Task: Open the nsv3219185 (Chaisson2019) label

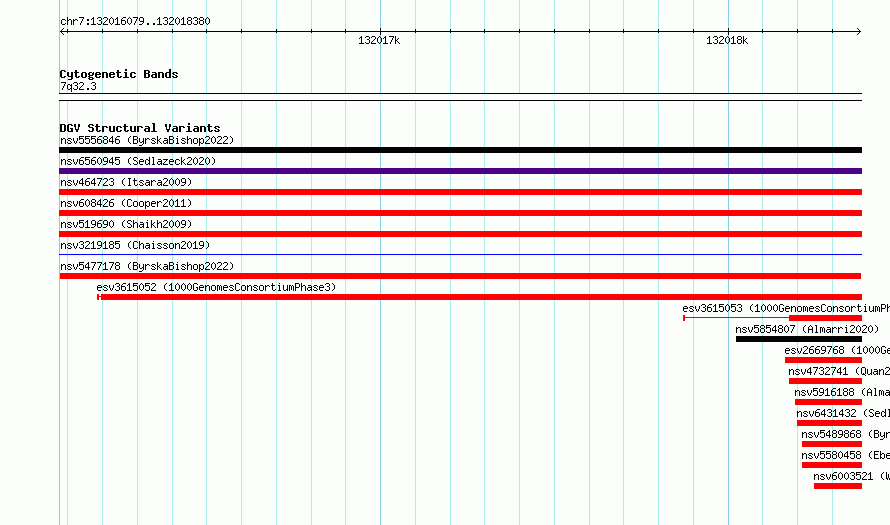Action: pyautogui.click(x=135, y=245)
